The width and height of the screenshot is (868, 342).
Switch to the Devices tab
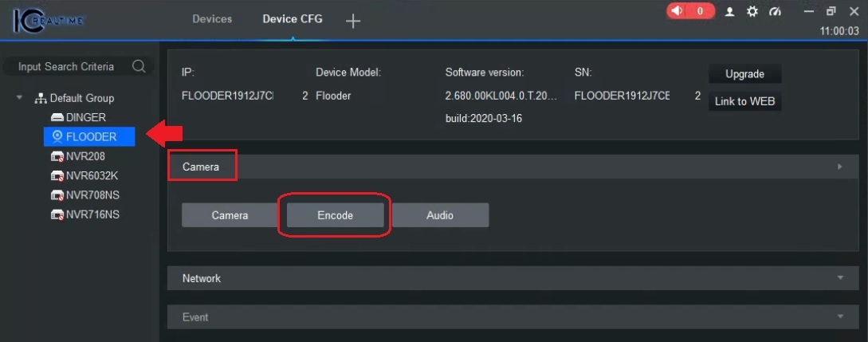coord(212,19)
